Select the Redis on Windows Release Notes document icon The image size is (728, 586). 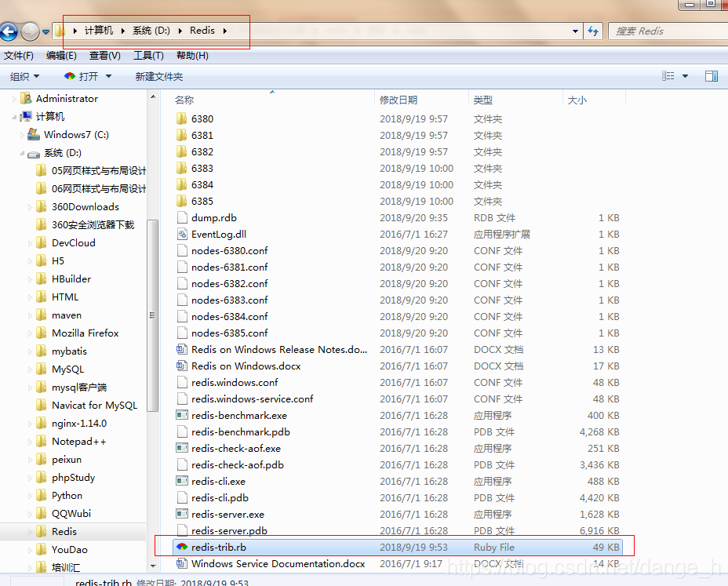click(182, 349)
